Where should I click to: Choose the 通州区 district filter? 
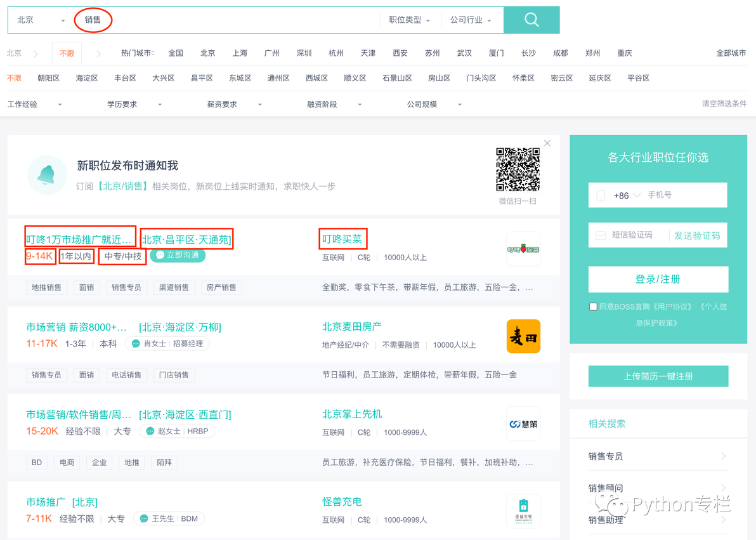pos(278,78)
